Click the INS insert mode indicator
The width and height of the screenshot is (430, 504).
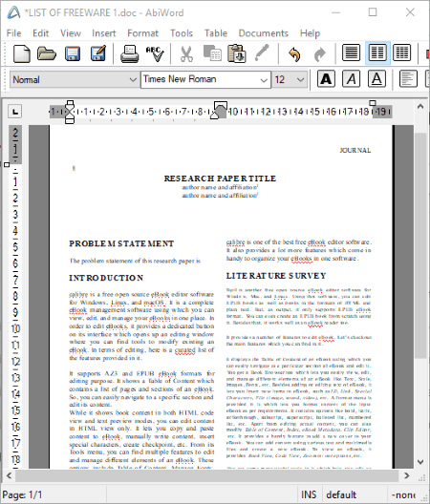(309, 494)
